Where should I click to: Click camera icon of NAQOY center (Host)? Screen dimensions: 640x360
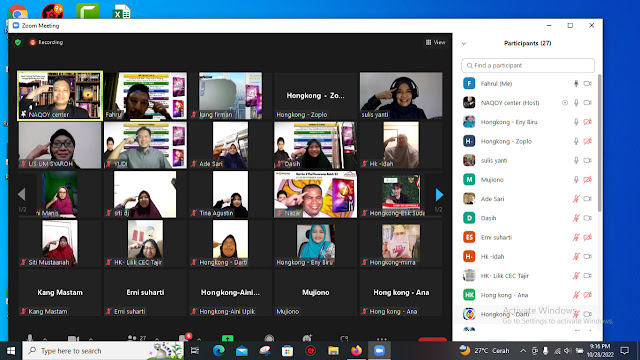pos(587,103)
